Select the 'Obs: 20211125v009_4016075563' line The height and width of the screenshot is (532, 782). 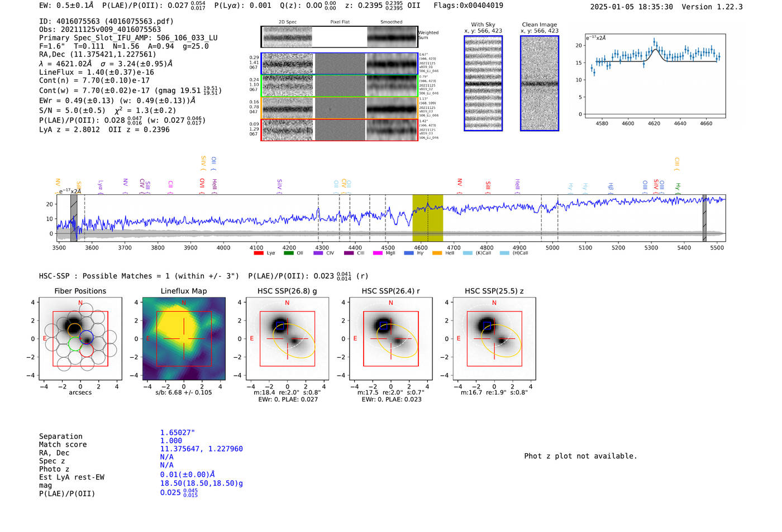(x=100, y=30)
